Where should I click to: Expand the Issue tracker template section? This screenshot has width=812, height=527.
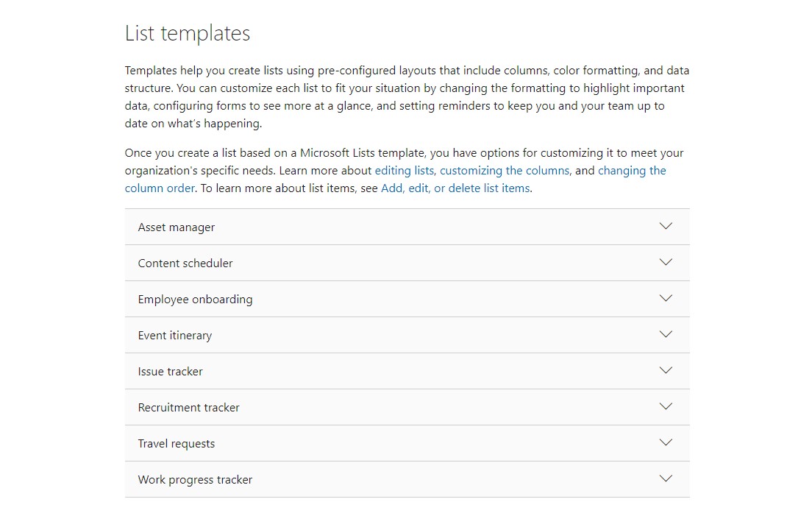coord(407,370)
